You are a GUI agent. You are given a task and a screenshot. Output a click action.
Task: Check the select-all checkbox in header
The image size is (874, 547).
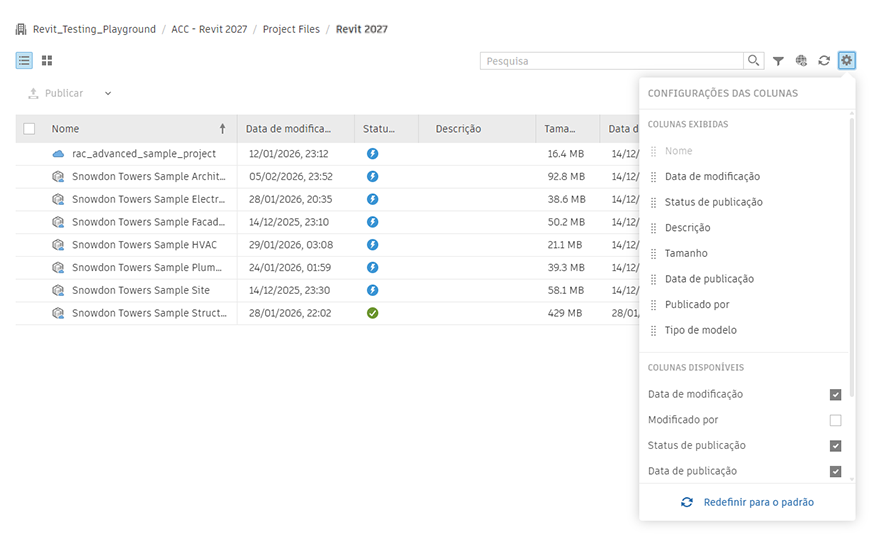pos(29,129)
